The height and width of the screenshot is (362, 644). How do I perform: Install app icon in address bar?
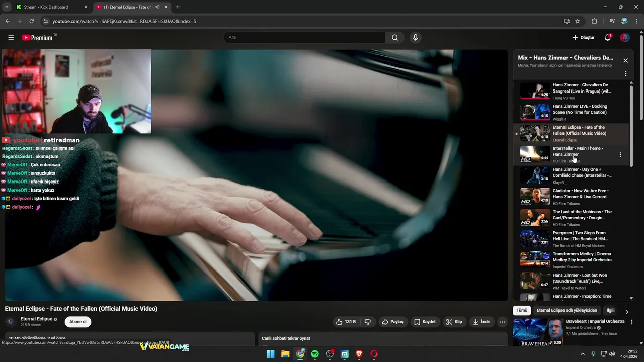coord(567,21)
